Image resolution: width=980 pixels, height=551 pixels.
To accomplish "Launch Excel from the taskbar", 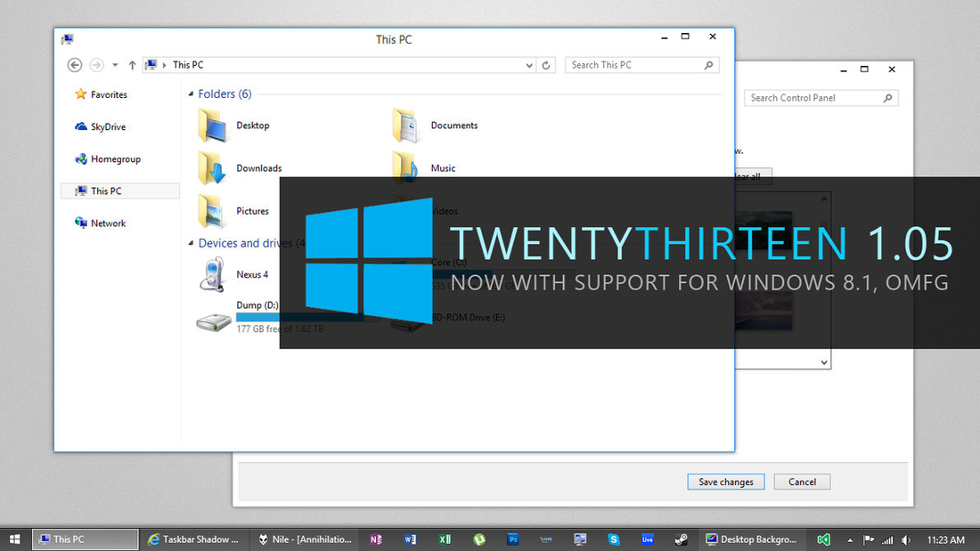I will 445,539.
